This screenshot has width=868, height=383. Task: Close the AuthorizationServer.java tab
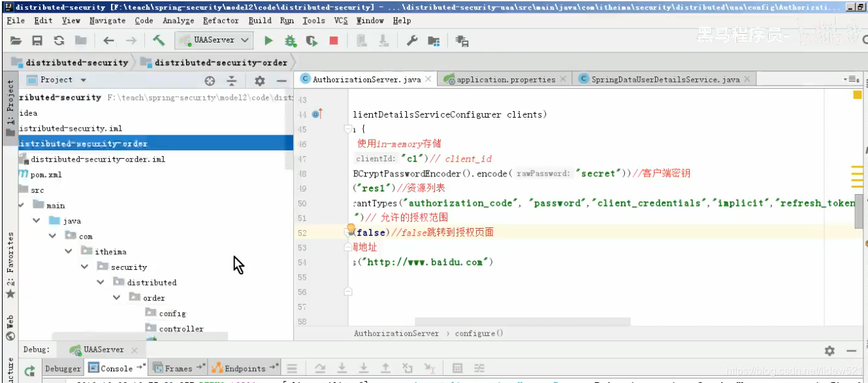pos(429,80)
